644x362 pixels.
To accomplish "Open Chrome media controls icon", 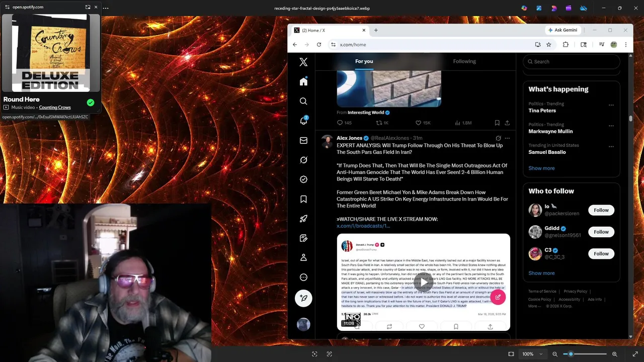I will [601, 45].
